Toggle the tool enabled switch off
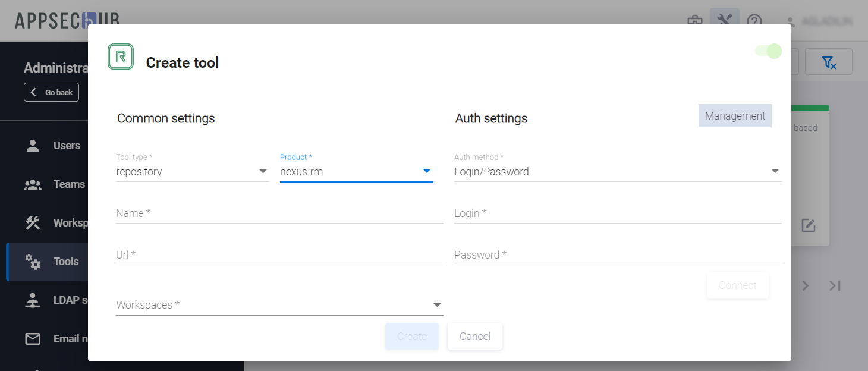 [x=769, y=51]
